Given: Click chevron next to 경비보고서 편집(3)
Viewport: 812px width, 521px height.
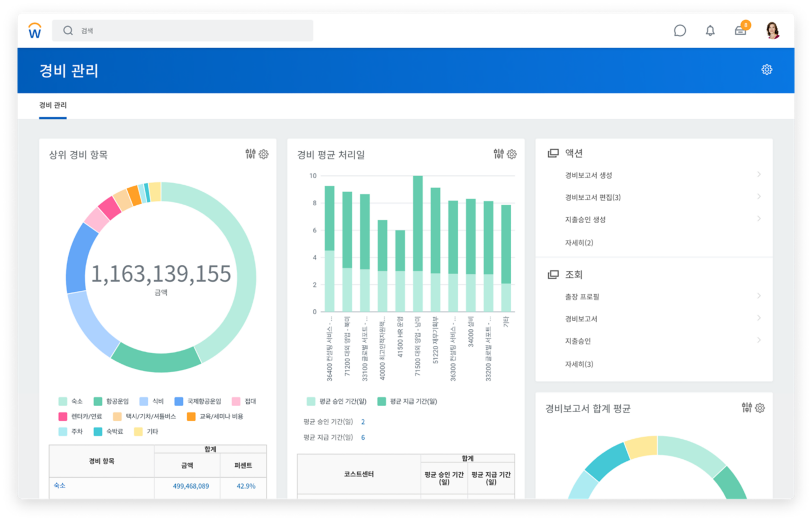Looking at the screenshot, I should click(759, 197).
